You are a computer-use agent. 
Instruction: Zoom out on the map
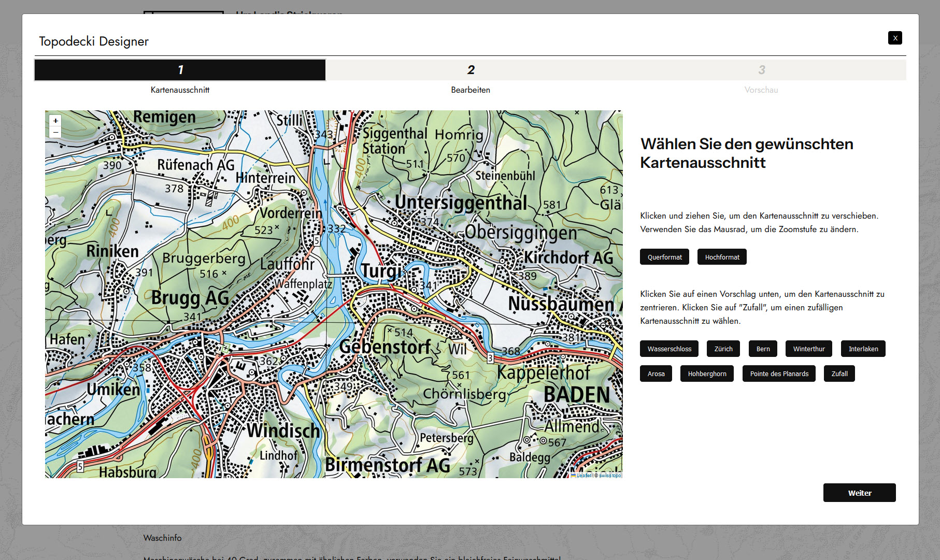[55, 132]
